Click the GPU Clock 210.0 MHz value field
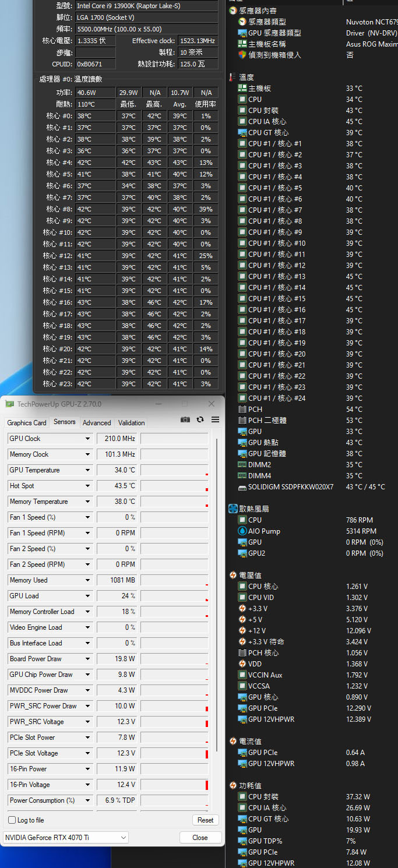This screenshot has height=868, width=398. click(117, 439)
